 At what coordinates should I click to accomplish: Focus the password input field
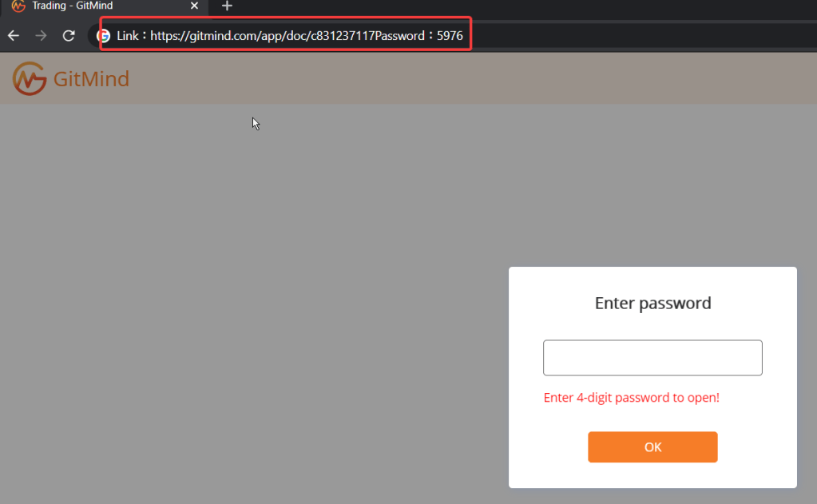[652, 358]
